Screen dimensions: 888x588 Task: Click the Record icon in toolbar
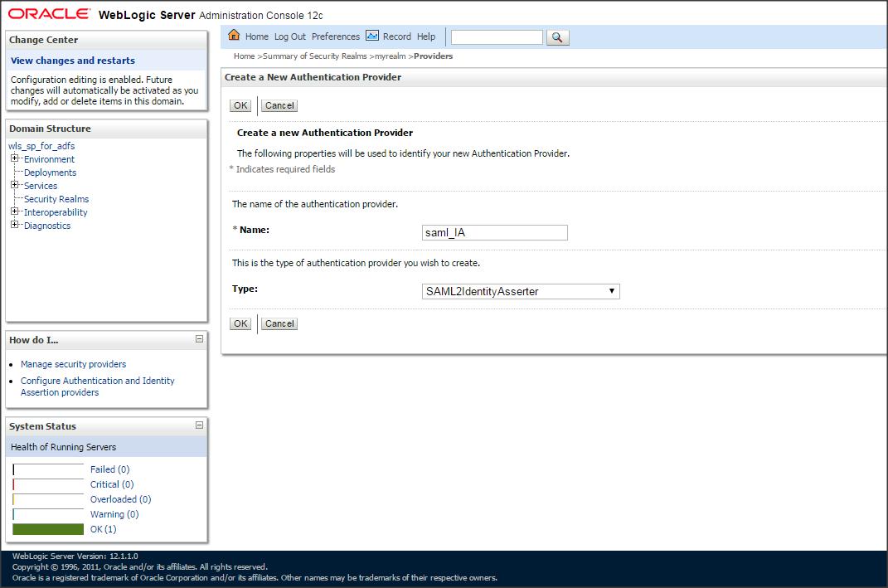[372, 36]
